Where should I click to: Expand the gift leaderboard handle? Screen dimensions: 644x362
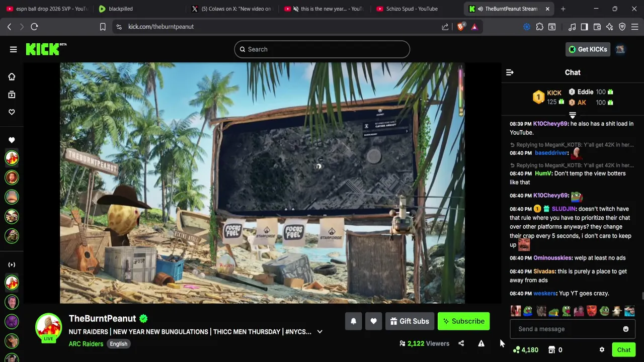(573, 116)
